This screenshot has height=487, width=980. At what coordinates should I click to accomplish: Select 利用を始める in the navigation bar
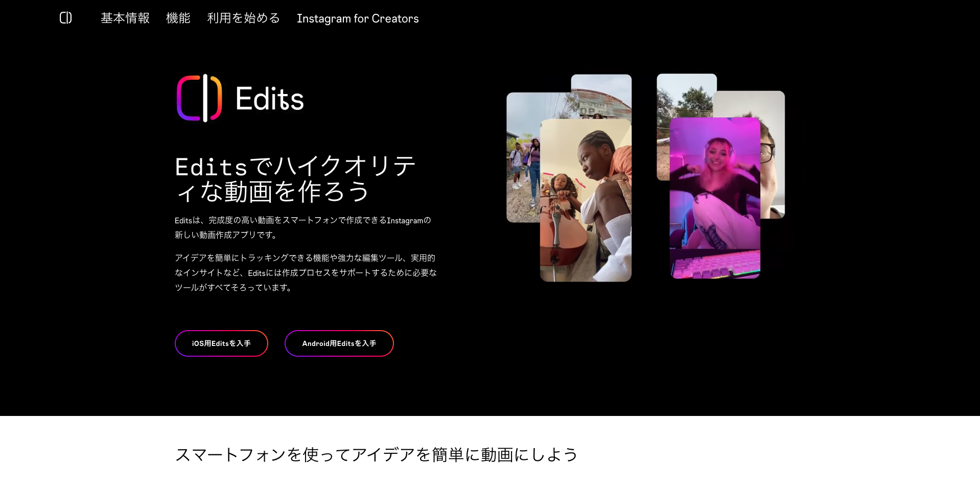(x=244, y=18)
